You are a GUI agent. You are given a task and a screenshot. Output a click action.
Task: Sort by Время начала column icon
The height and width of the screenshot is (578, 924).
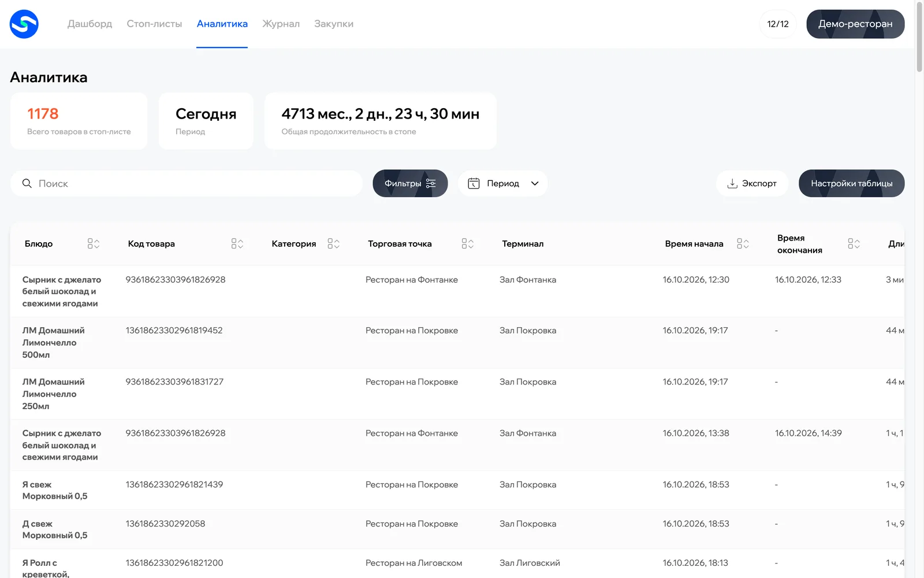click(x=743, y=243)
